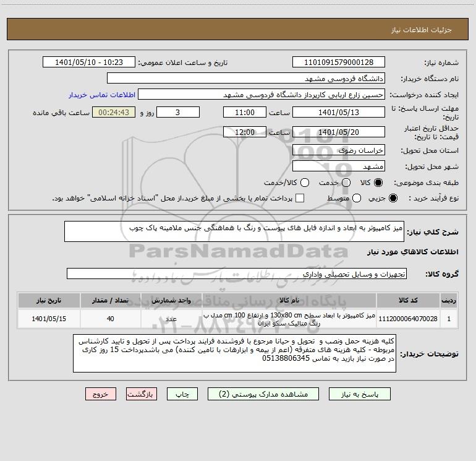Click the price validity time 12:00
The width and height of the screenshot is (476, 461).
click(x=245, y=132)
